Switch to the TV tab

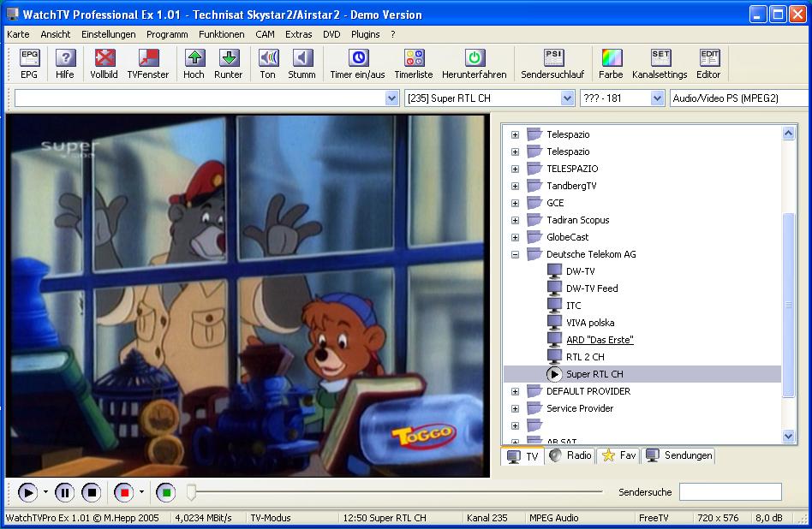tap(523, 456)
